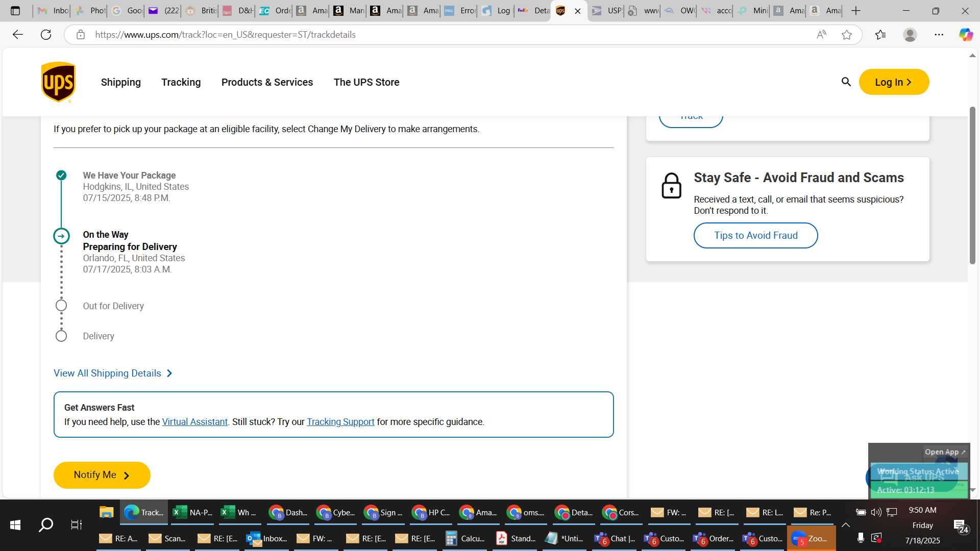
Task: Open Read aloud icon in address bar
Action: [821, 35]
